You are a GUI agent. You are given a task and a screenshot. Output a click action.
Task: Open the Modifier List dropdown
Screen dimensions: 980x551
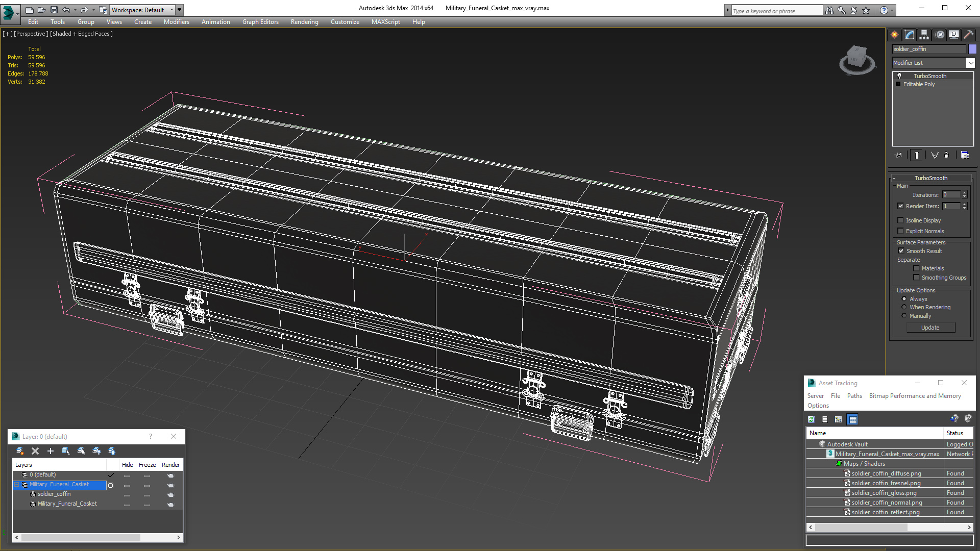click(x=970, y=62)
